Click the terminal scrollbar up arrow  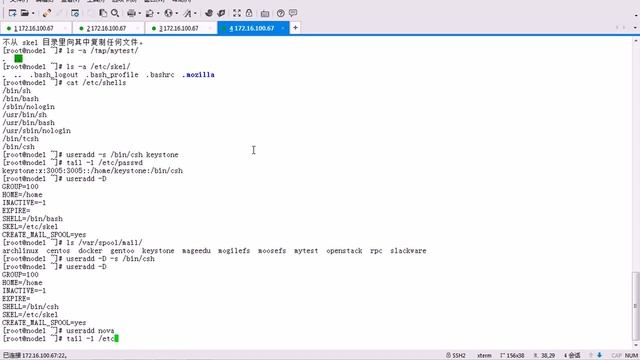click(x=636, y=41)
